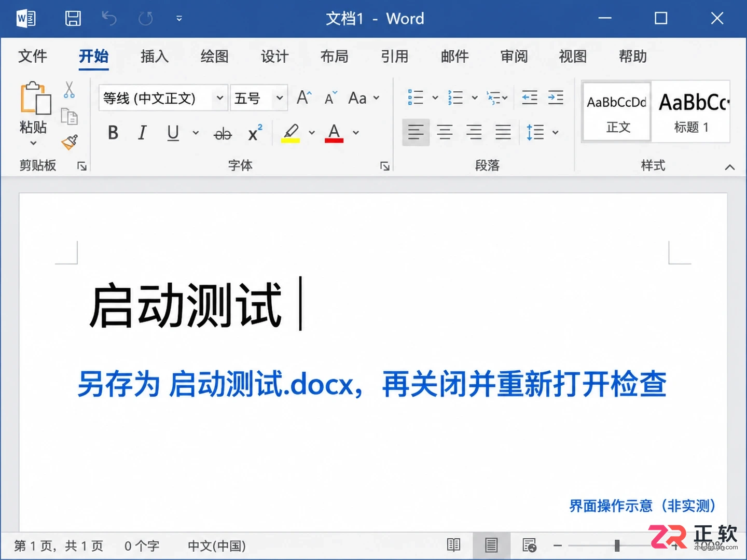Image resolution: width=747 pixels, height=560 pixels.
Task: Undo the last action
Action: pos(109,19)
